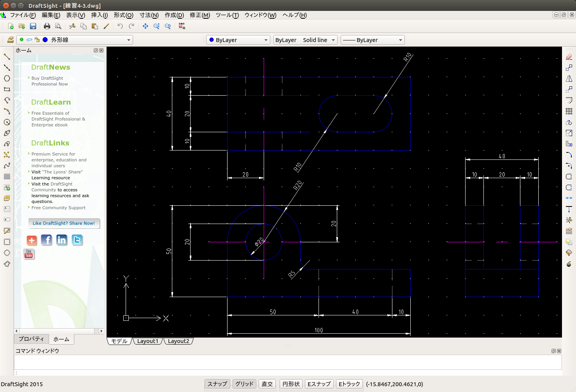The image size is (576, 392).
Task: Select the Hatch fill tool
Action: (x=7, y=177)
